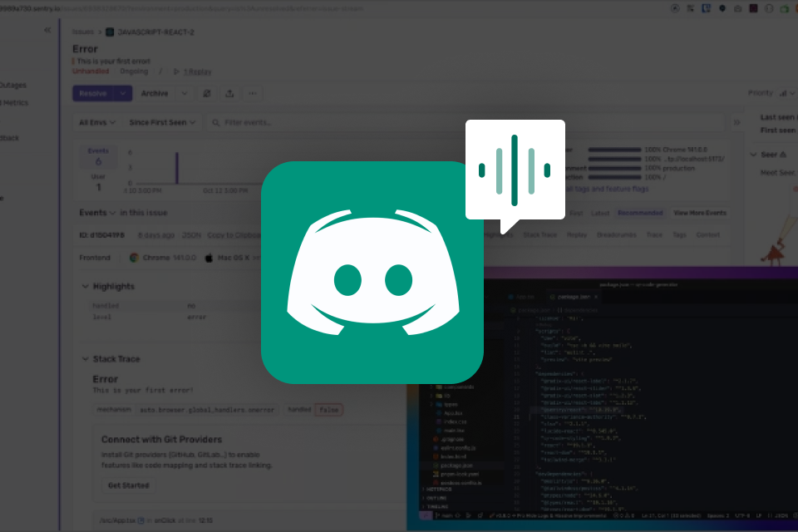The height and width of the screenshot is (532, 798).
Task: Select the Latest event option
Action: (x=600, y=213)
